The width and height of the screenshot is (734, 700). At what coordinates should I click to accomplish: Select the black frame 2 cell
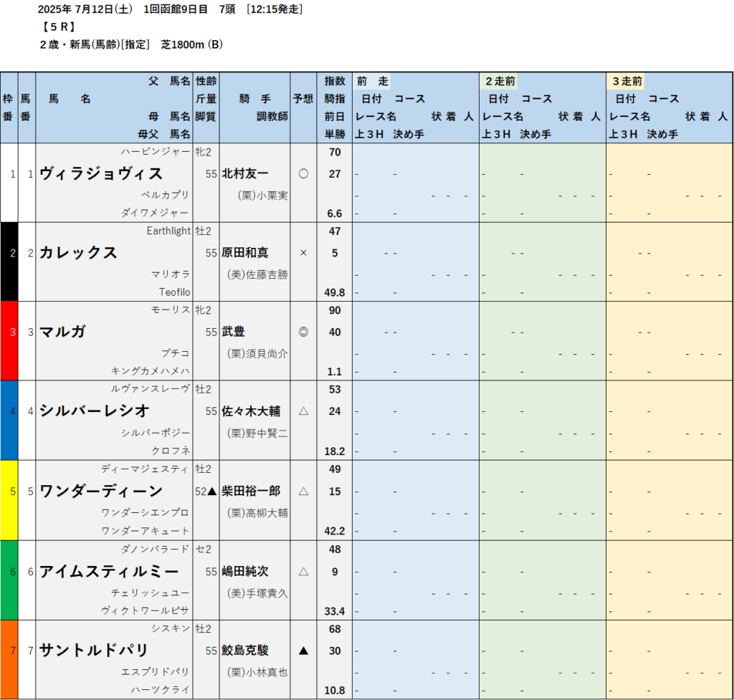(x=9, y=262)
